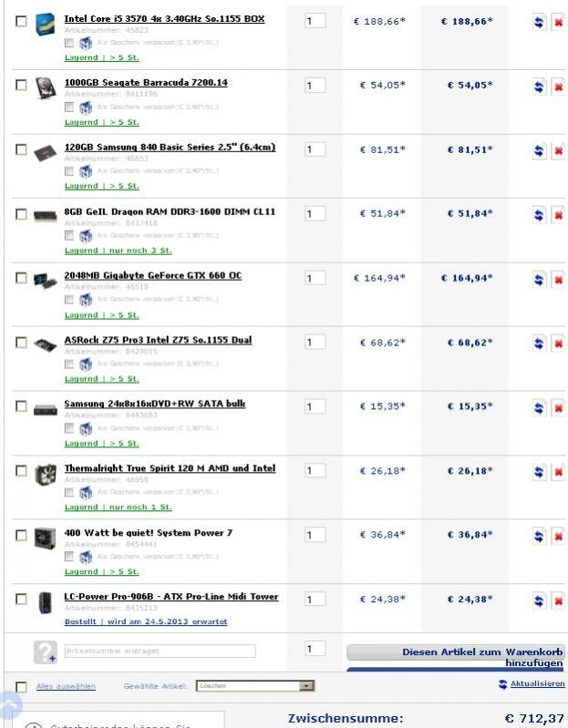568x728 pixels.
Task: Open the Gewählte Artikel Löschen dropdown
Action: tap(255, 686)
